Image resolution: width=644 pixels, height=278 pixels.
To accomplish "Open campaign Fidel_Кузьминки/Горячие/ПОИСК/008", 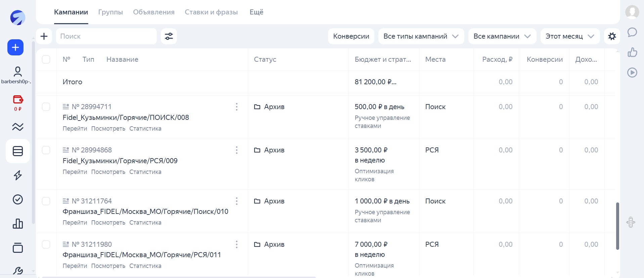I will pyautogui.click(x=126, y=118).
